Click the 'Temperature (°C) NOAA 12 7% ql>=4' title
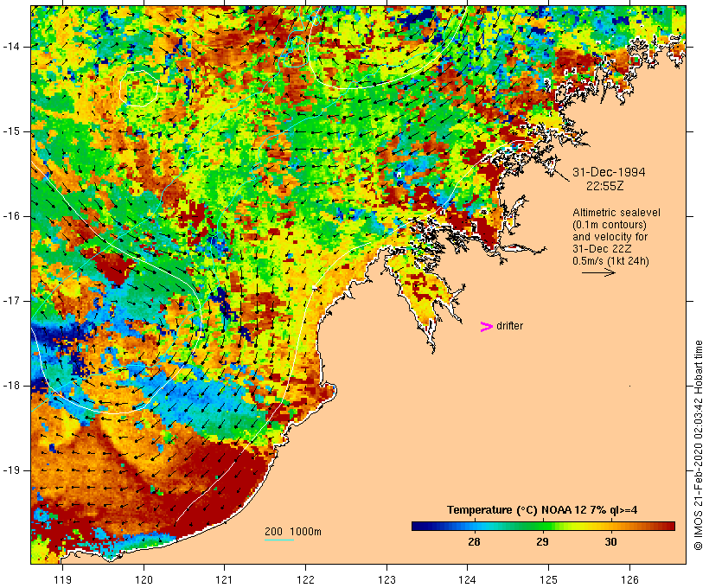 542,510
